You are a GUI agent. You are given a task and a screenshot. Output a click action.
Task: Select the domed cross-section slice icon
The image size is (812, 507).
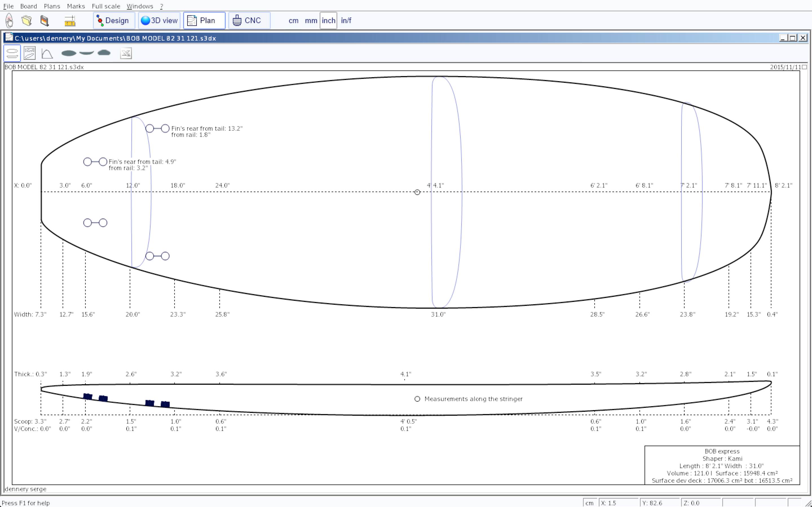pyautogui.click(x=104, y=53)
